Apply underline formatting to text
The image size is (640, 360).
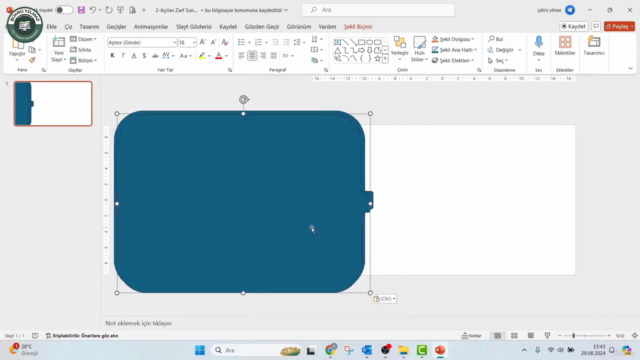[134, 56]
